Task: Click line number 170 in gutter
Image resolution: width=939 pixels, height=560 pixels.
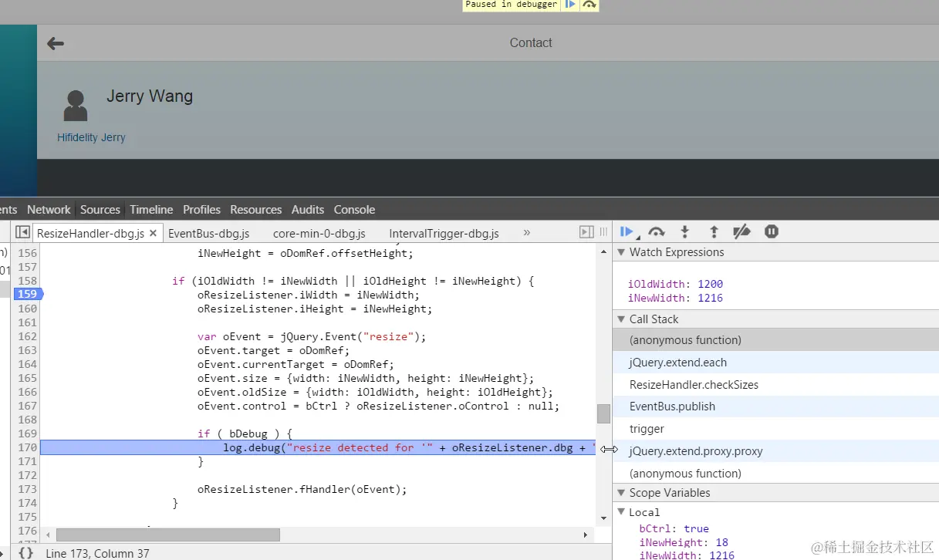Action: coord(28,447)
